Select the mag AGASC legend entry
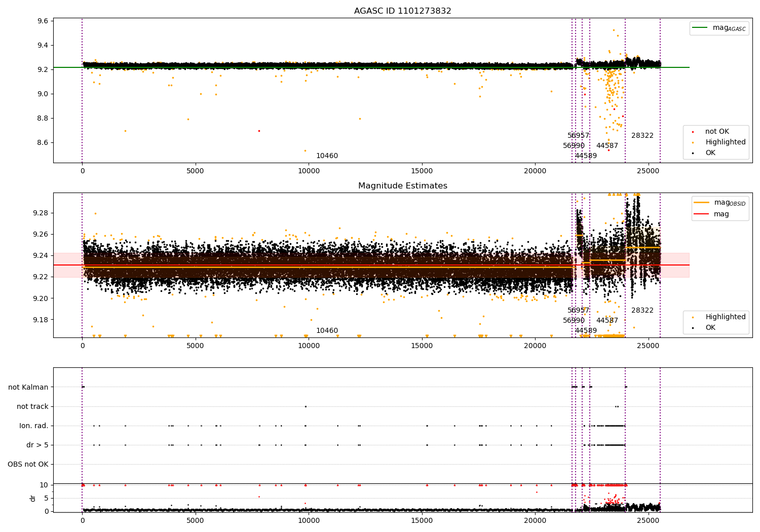Viewport: 760px width, 532px height. coord(719,28)
